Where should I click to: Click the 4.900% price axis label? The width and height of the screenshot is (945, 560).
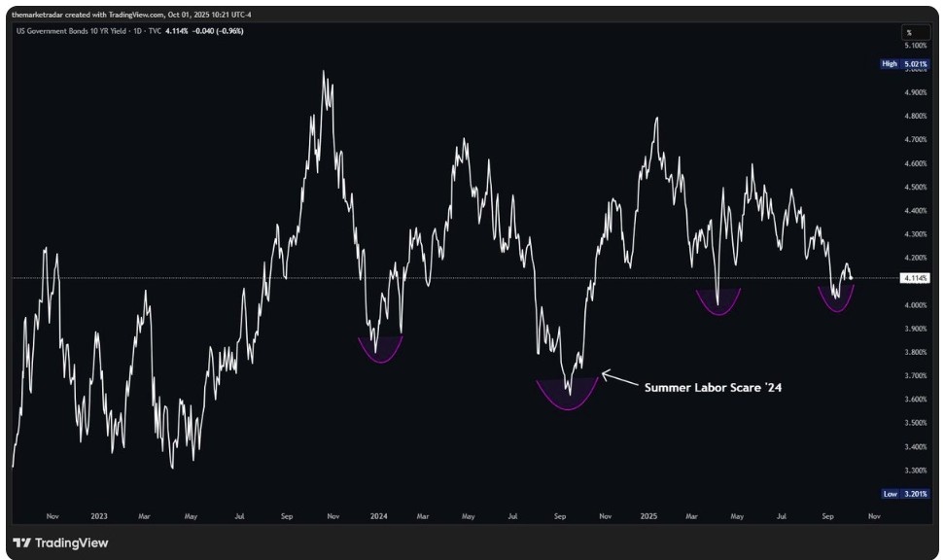click(x=916, y=92)
